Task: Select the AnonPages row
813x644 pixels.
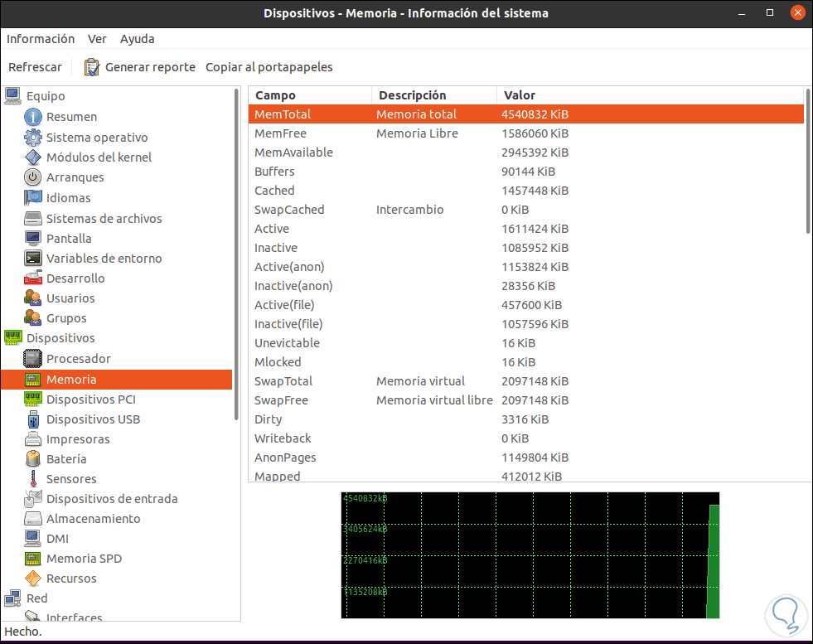Action: 525,458
